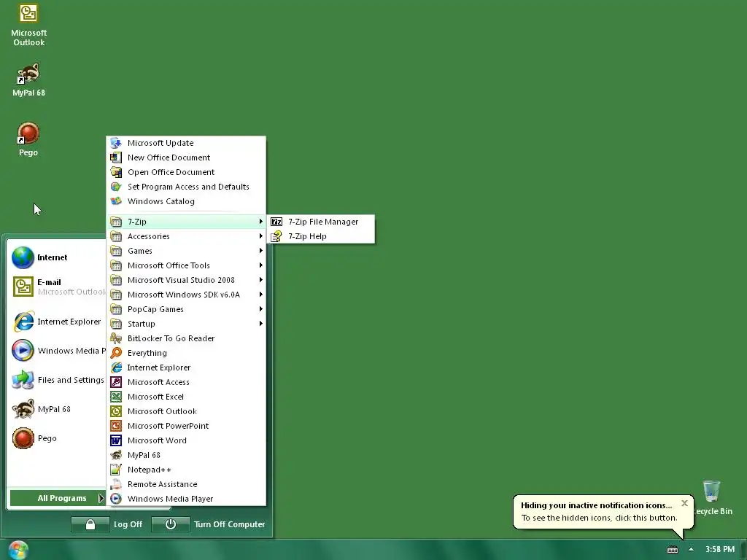
Task: Open Microsoft Update
Action: [x=186, y=144]
